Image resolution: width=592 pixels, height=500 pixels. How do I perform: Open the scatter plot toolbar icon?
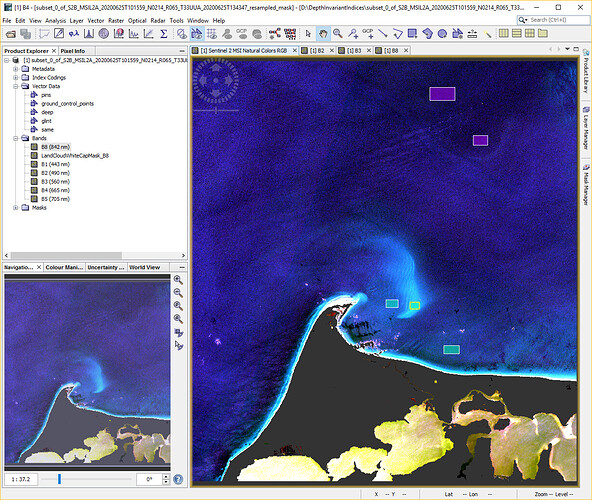click(148, 34)
